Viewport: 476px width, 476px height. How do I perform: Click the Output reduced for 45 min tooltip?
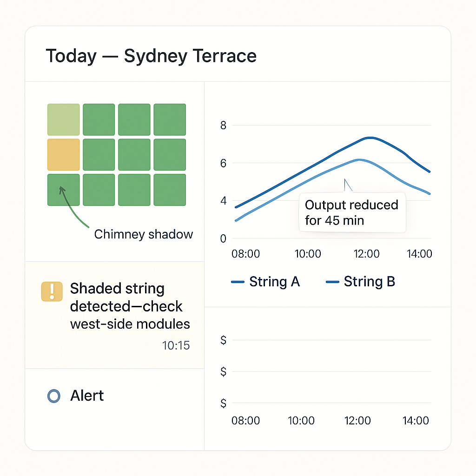pos(352,212)
